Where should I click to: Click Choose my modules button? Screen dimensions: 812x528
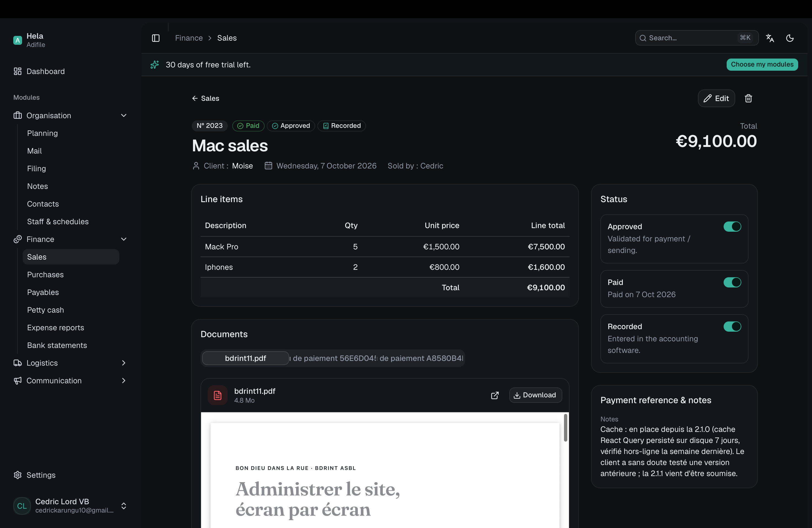click(x=762, y=64)
